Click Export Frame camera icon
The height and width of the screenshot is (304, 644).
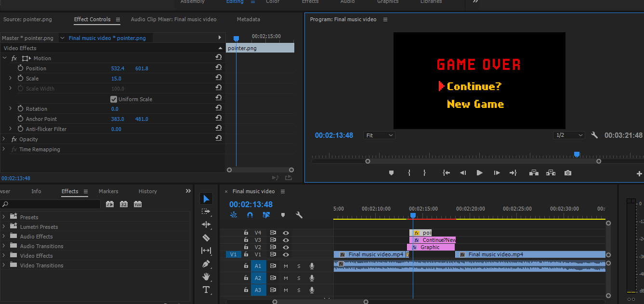[568, 173]
